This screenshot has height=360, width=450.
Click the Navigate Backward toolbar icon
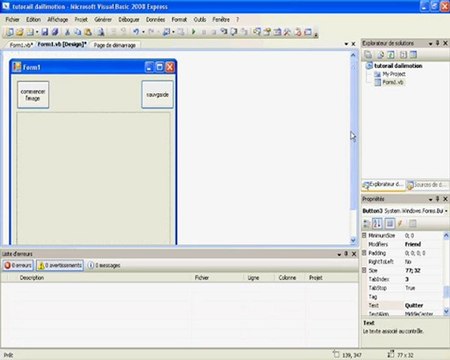[166, 32]
